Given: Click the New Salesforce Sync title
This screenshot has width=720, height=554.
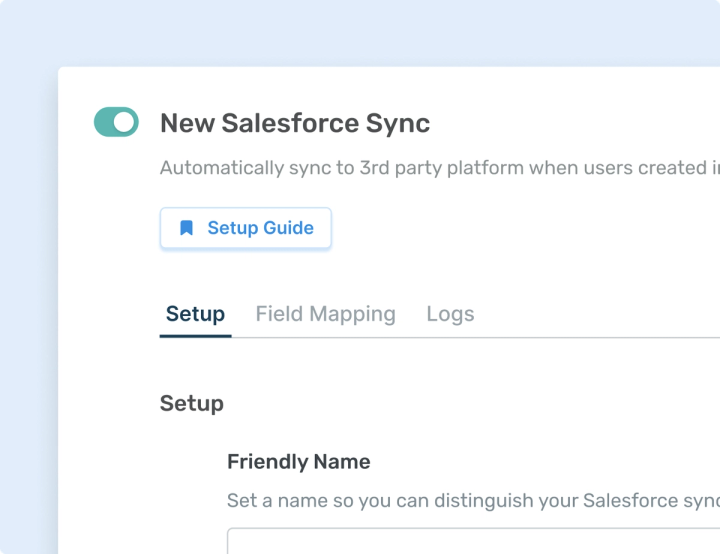Looking at the screenshot, I should click(295, 124).
